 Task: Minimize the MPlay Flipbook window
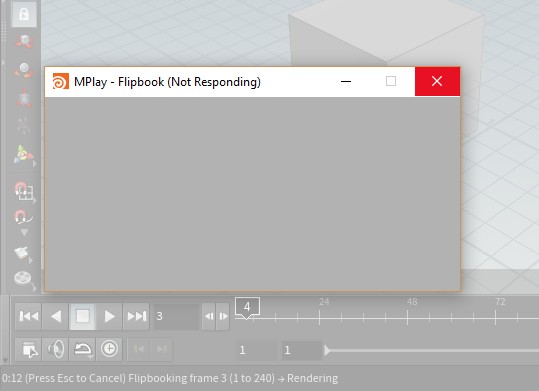(x=346, y=82)
